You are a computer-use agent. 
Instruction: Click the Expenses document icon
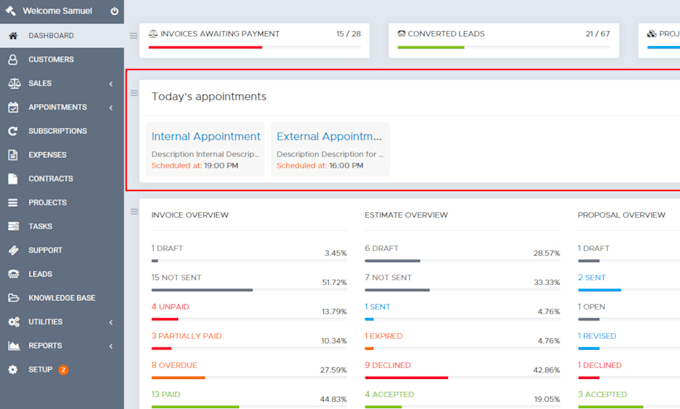[13, 155]
